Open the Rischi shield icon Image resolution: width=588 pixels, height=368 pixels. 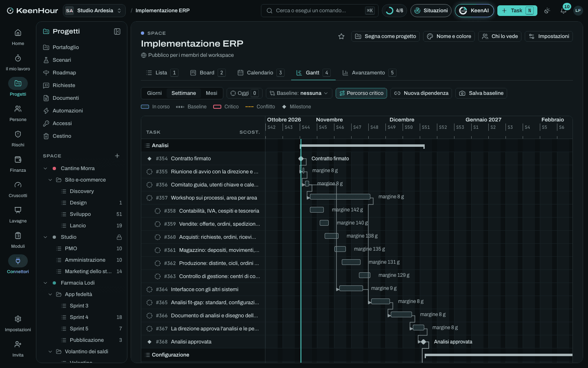tap(18, 134)
